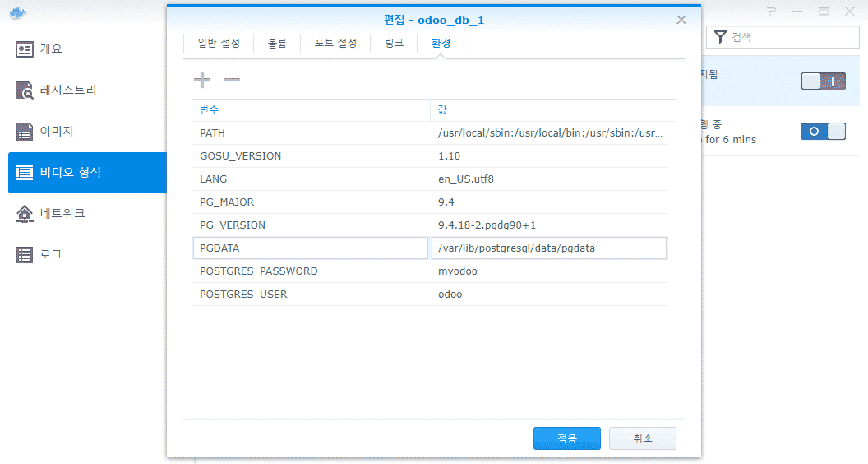Sort by the 변수 column header

pos(311,110)
